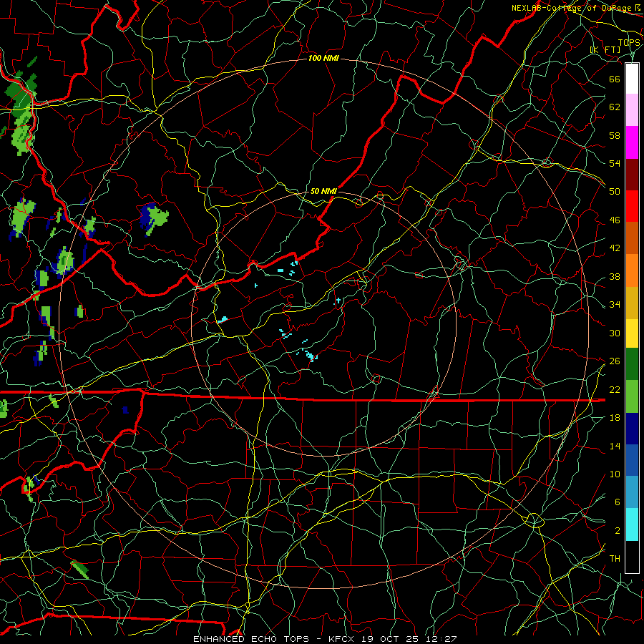Click the 46 legend value
This screenshot has width=644, height=644.
(x=615, y=220)
